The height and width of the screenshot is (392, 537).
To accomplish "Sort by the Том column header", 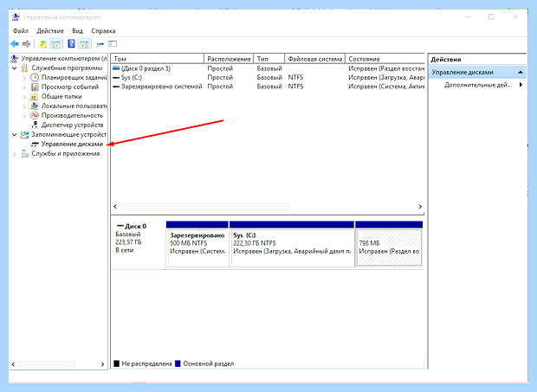I will pyautogui.click(x=158, y=59).
